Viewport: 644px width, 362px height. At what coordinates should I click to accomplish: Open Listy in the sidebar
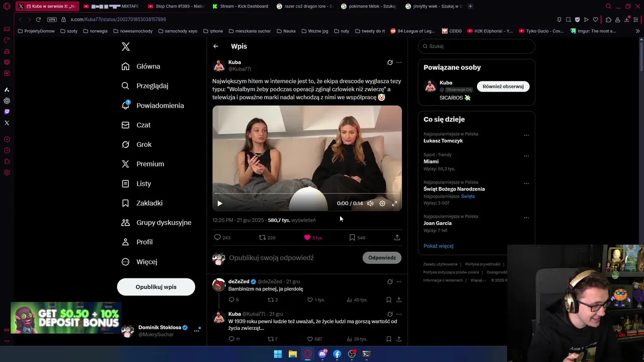136,184
